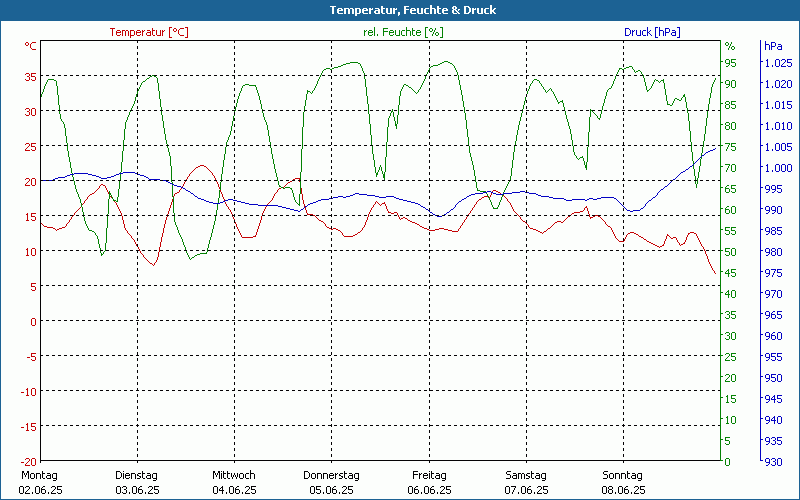Click the green humidity axis value "85"
800x500 pixels.
tap(731, 105)
